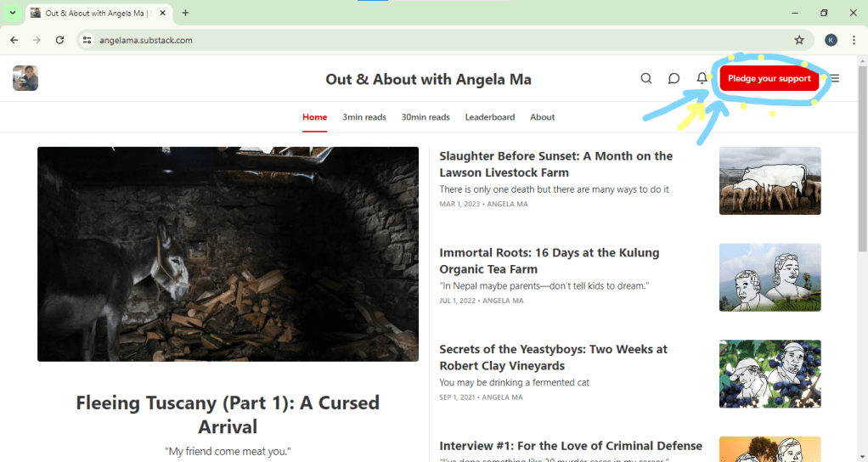Switch to the 3min reads tab
Image resolution: width=868 pixels, height=462 pixels.
[364, 117]
